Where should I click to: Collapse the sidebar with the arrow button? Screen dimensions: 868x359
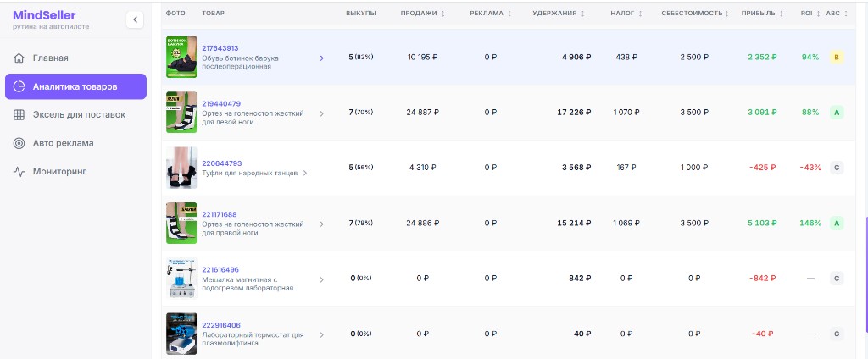coord(135,20)
